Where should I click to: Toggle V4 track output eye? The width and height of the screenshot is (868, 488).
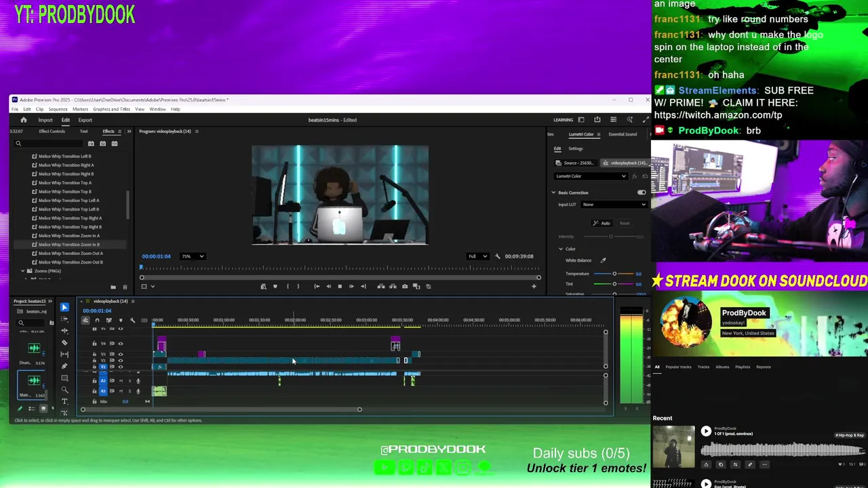(121, 344)
